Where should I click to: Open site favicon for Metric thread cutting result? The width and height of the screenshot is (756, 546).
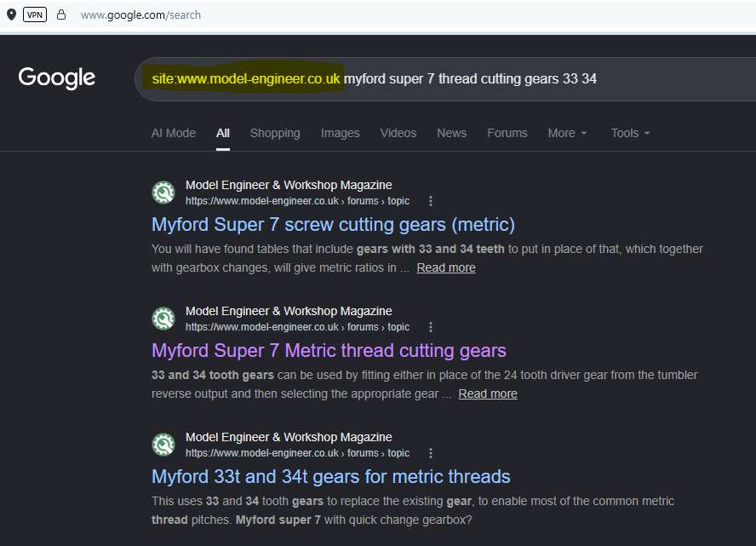click(x=163, y=319)
